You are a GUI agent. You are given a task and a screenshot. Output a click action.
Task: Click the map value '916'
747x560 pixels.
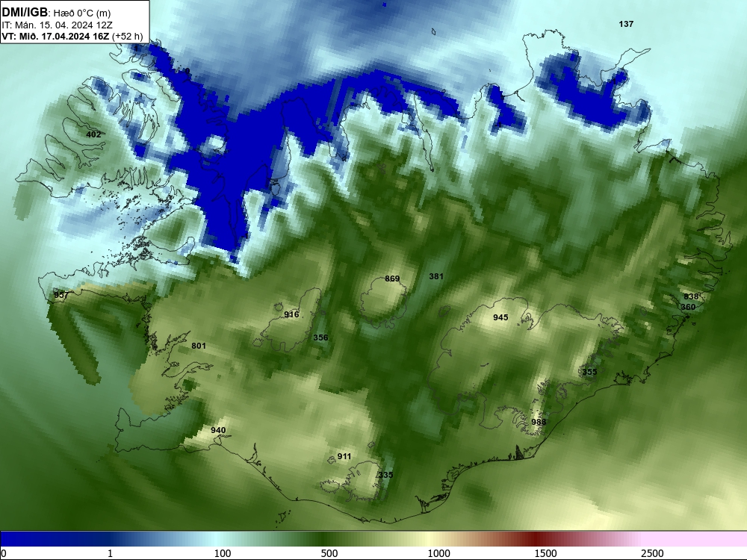pos(291,314)
